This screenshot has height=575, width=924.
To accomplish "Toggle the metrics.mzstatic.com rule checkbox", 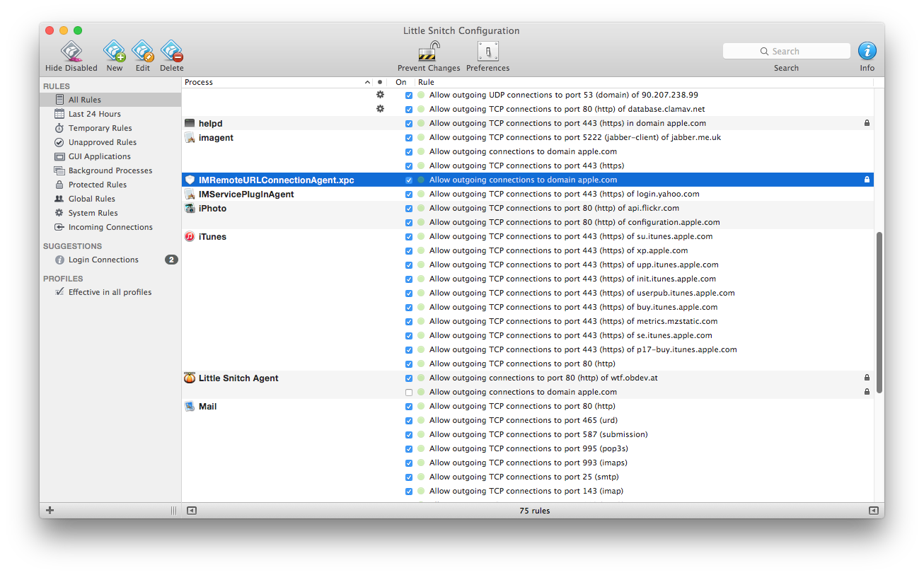I will 409,321.
